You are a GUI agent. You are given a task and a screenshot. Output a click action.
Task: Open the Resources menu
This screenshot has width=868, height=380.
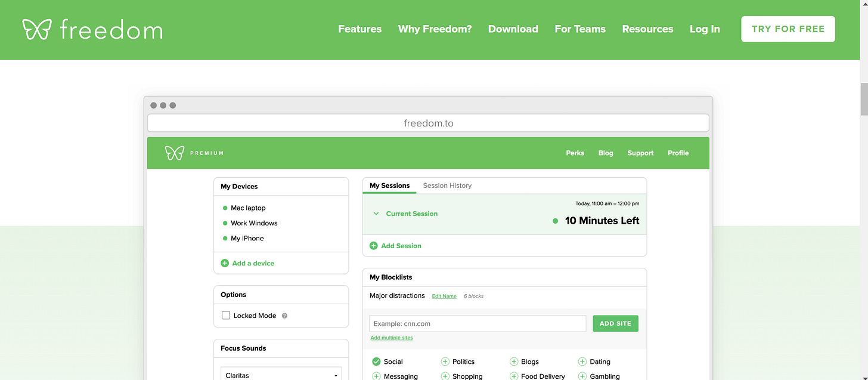[x=647, y=29]
